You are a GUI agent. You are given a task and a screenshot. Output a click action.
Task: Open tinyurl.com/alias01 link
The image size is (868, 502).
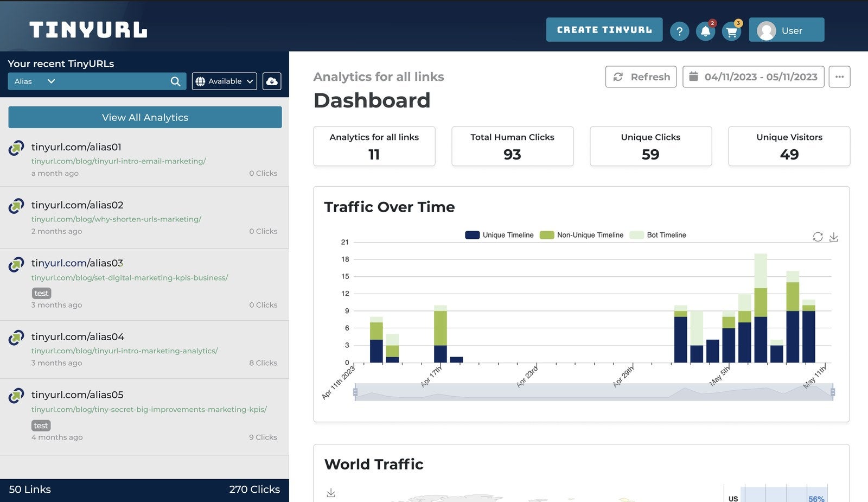pos(76,147)
